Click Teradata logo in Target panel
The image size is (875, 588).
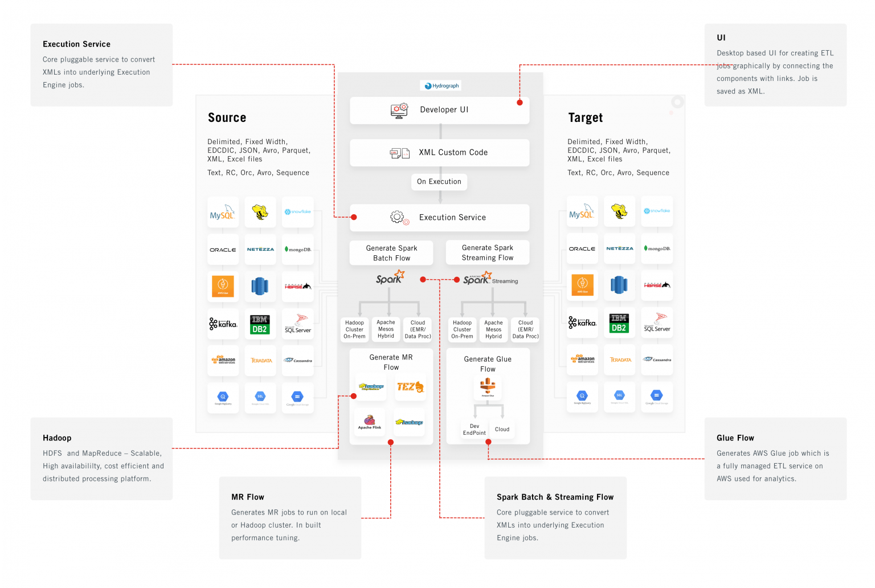coord(620,360)
